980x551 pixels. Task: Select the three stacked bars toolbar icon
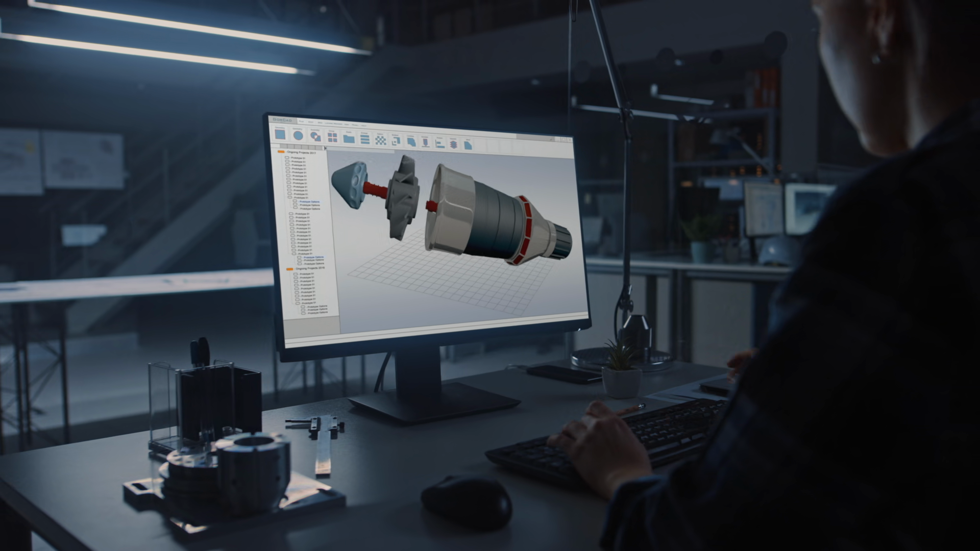[x=365, y=139]
